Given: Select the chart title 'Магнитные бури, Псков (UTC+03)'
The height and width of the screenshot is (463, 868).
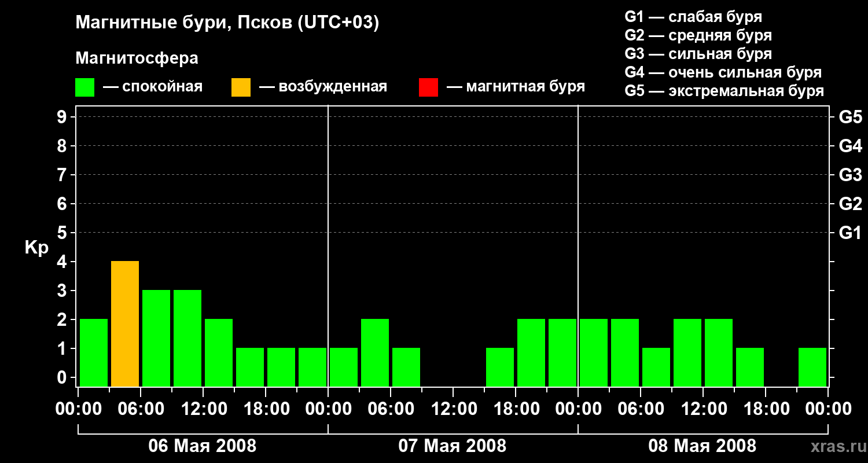Looking at the screenshot, I should (x=227, y=23).
